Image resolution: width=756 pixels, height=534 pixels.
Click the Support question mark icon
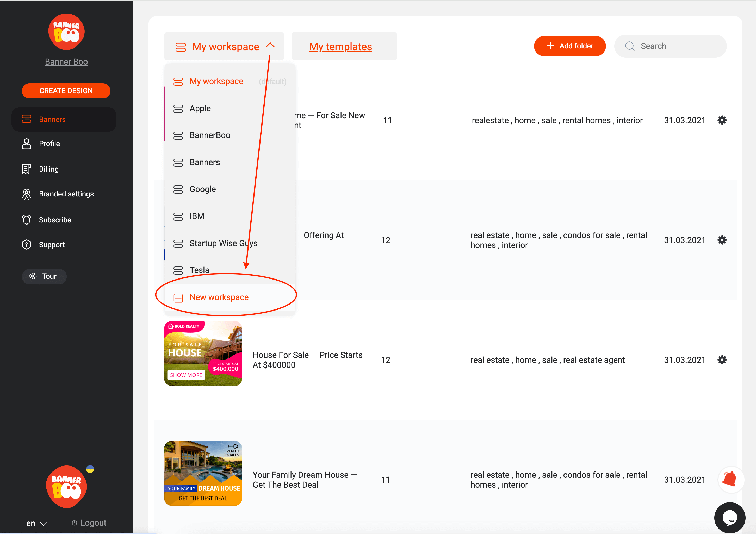26,245
